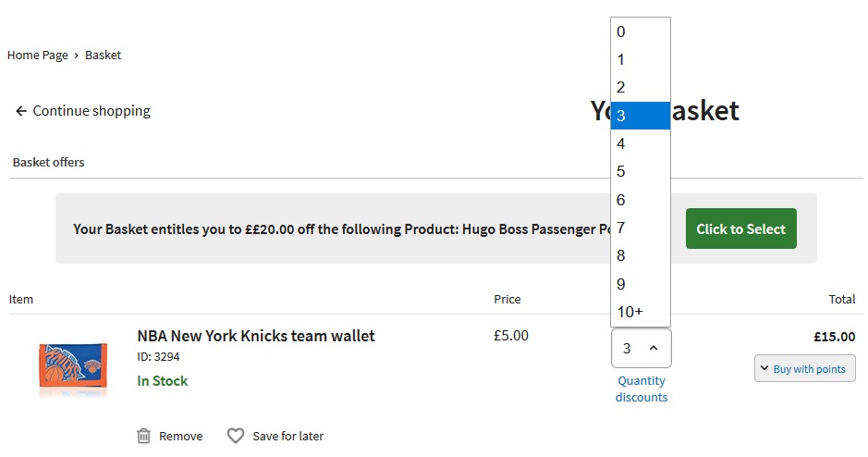Pick quantity 5 from the dropdown options
Screen dimensions: 868x457
click(641, 171)
